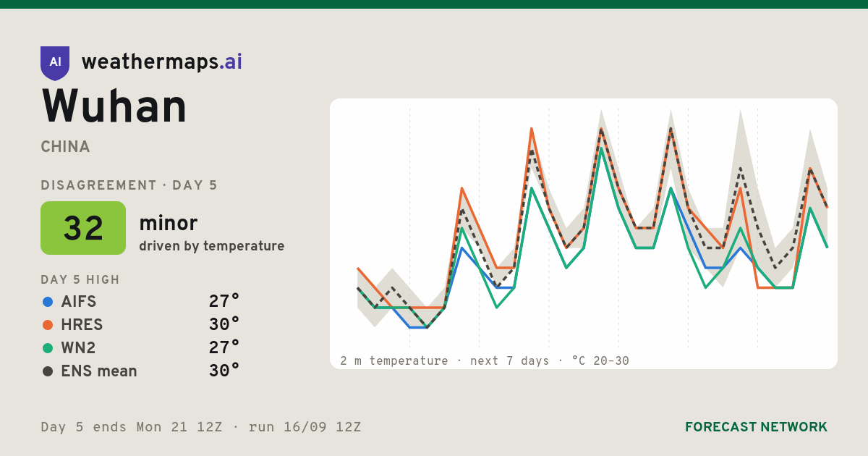Click the tallest orange HRES peak on chart
This screenshot has width=868, height=456.
[531, 129]
